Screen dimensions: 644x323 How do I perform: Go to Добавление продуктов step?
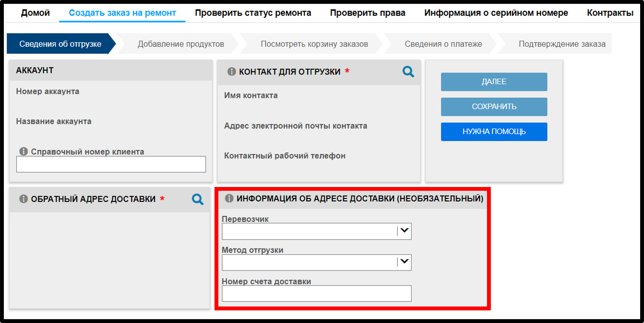pyautogui.click(x=181, y=44)
